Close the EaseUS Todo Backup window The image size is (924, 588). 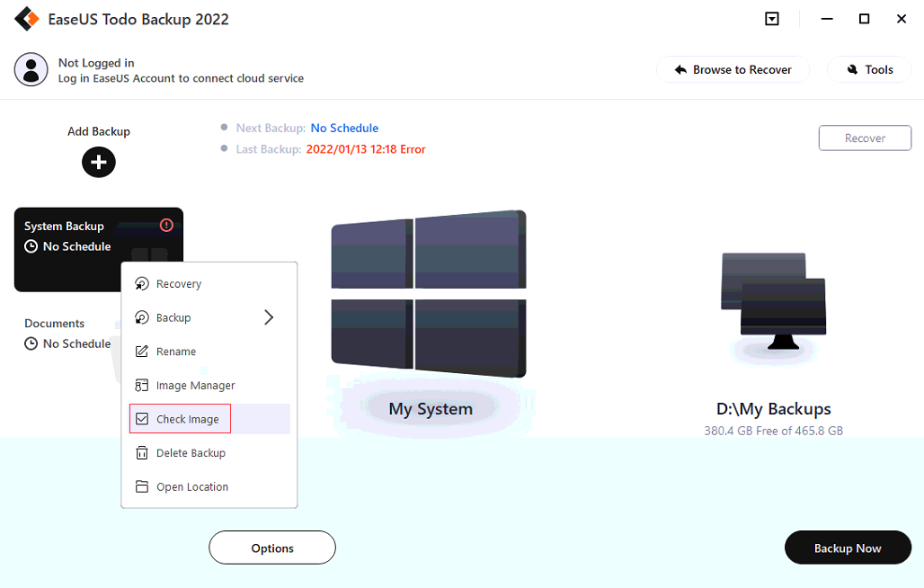point(901,19)
